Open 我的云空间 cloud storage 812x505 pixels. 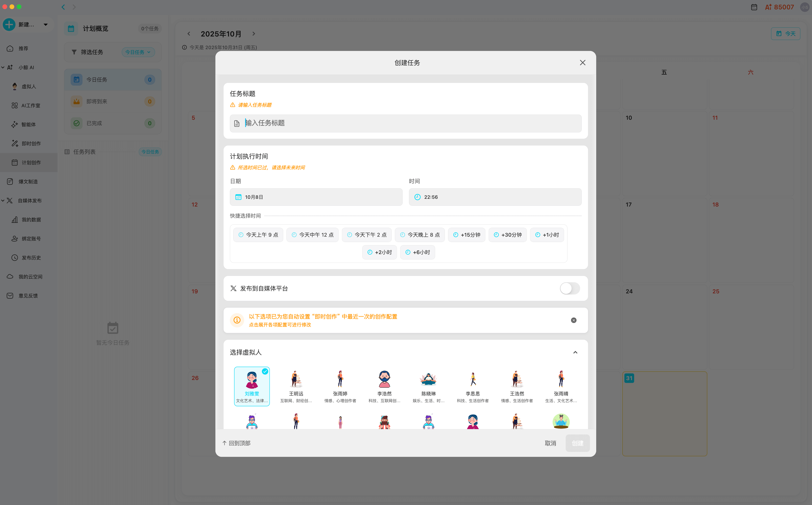pos(30,276)
